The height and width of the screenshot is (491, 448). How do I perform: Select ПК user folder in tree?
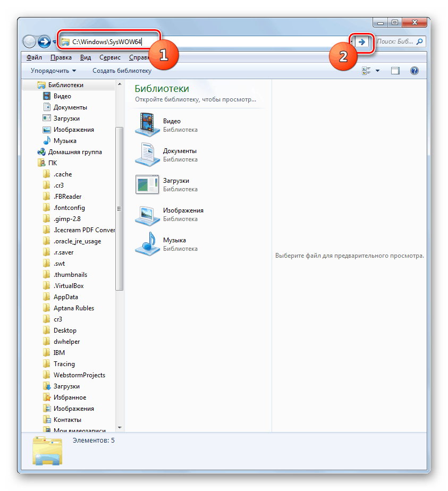coord(53,163)
